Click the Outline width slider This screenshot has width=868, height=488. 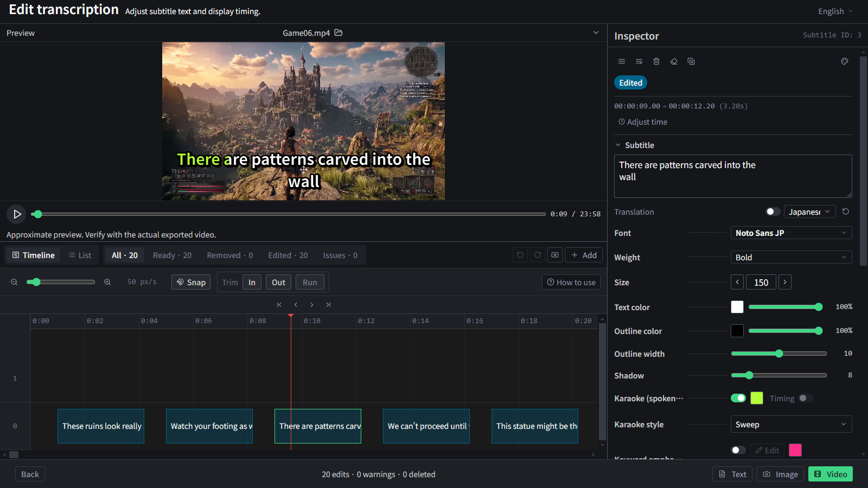tap(778, 354)
